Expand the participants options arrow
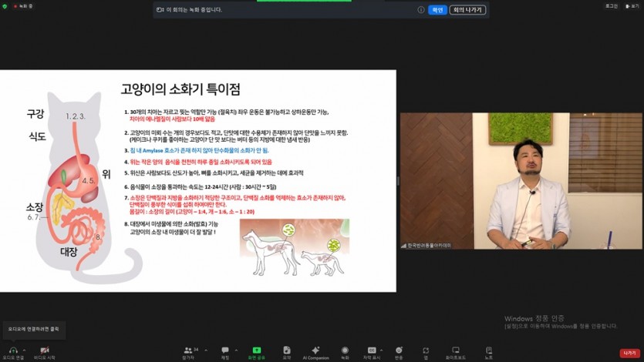Image resolution: width=644 pixels, height=362 pixels. [206, 350]
